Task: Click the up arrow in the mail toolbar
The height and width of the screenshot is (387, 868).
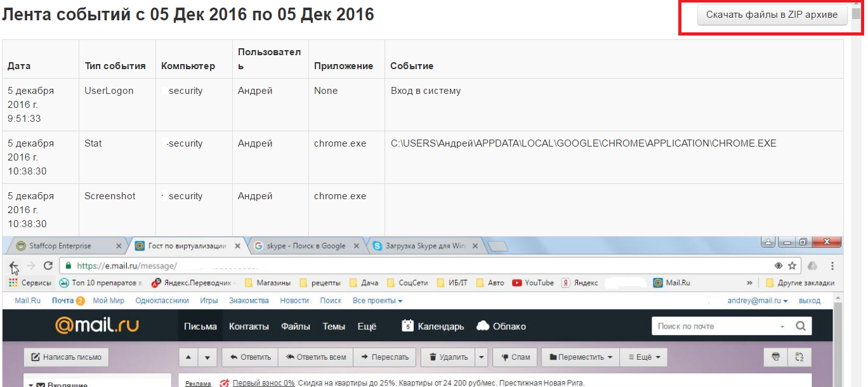Action: pos(188,357)
